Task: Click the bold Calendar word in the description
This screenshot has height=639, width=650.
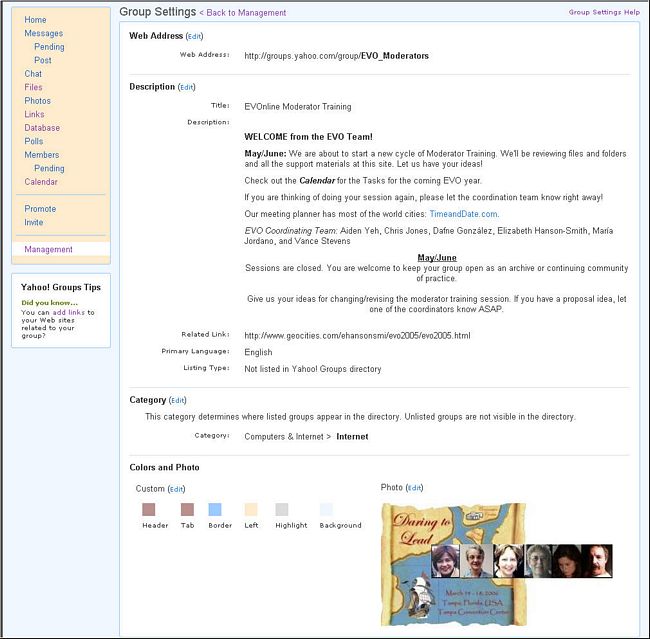Action: (317, 181)
